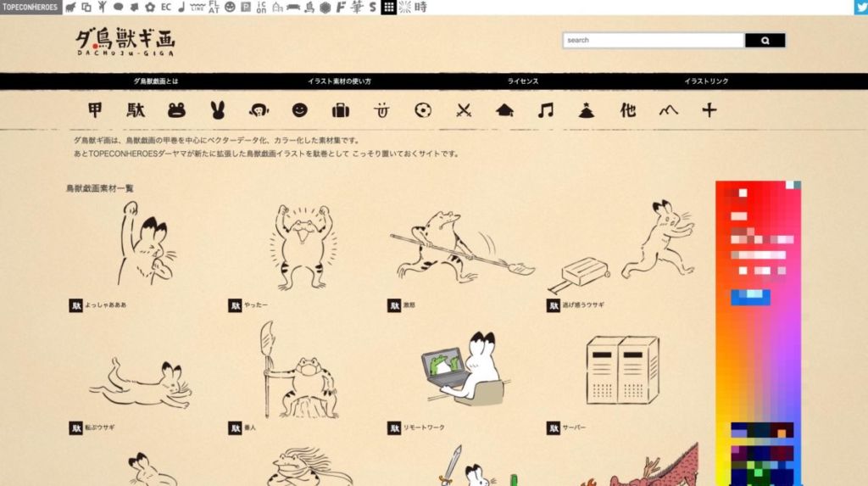Open the Twitter bird icon
The height and width of the screenshot is (486, 868).
(x=861, y=7)
